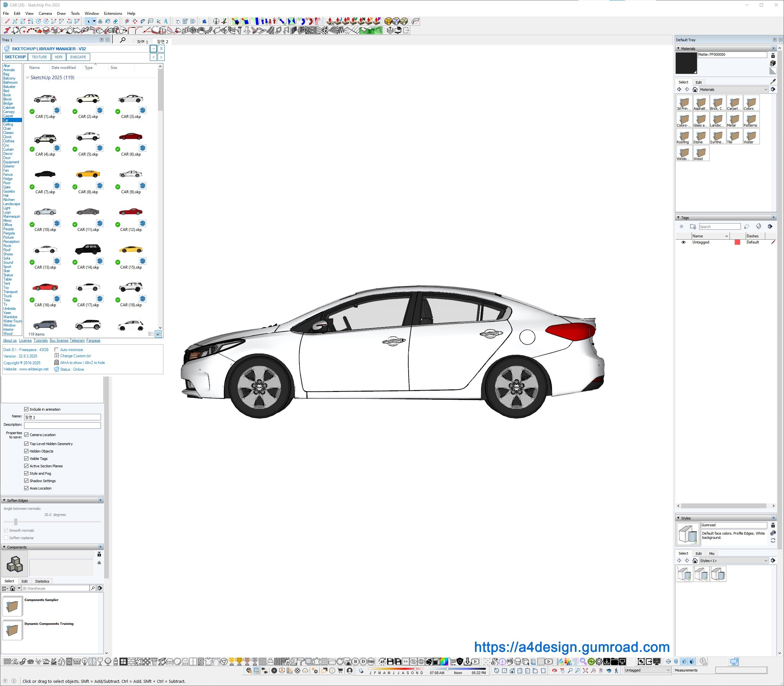Click the materials home icon
Image resolution: width=784 pixels, height=686 pixels.
click(695, 90)
